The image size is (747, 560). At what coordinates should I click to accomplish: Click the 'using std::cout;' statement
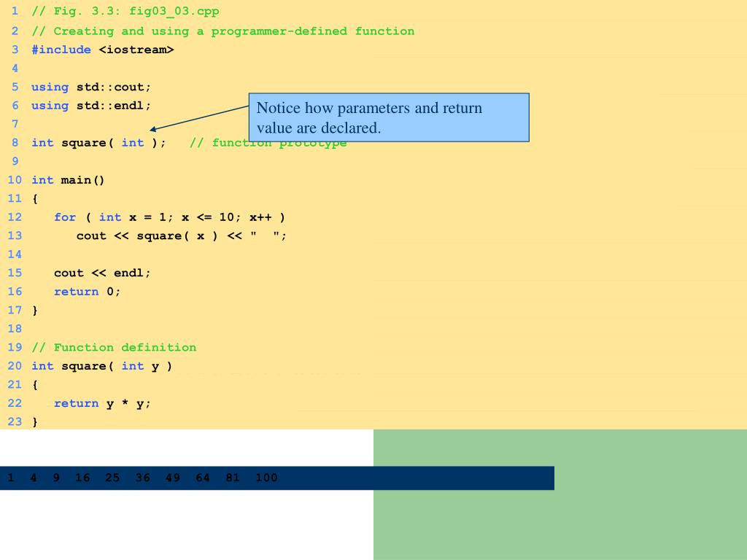[91, 87]
